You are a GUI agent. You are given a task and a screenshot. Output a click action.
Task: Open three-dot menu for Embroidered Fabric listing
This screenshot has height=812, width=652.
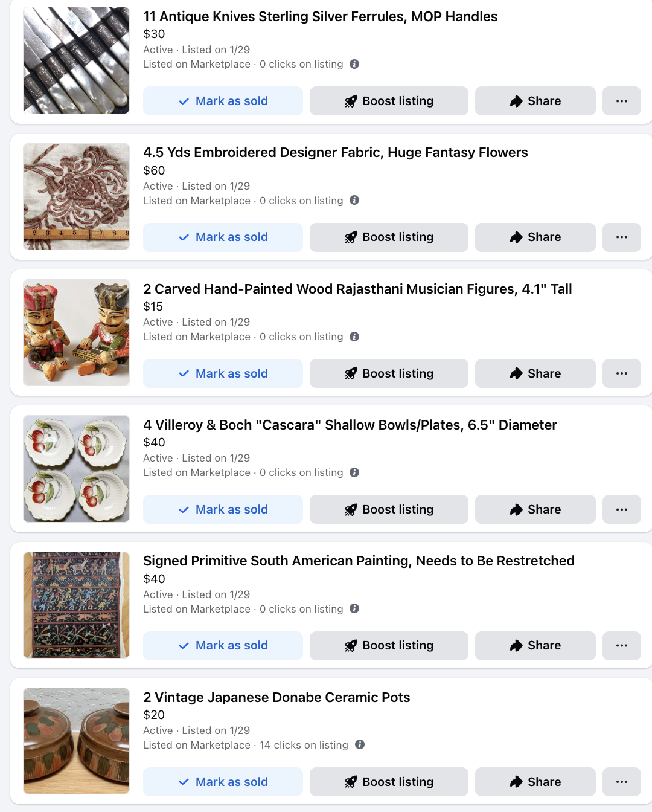tap(621, 237)
